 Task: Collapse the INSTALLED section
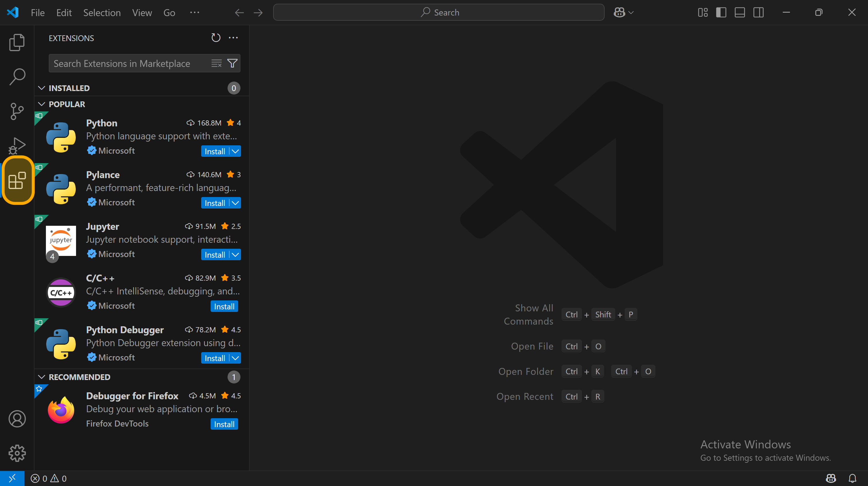tap(41, 88)
